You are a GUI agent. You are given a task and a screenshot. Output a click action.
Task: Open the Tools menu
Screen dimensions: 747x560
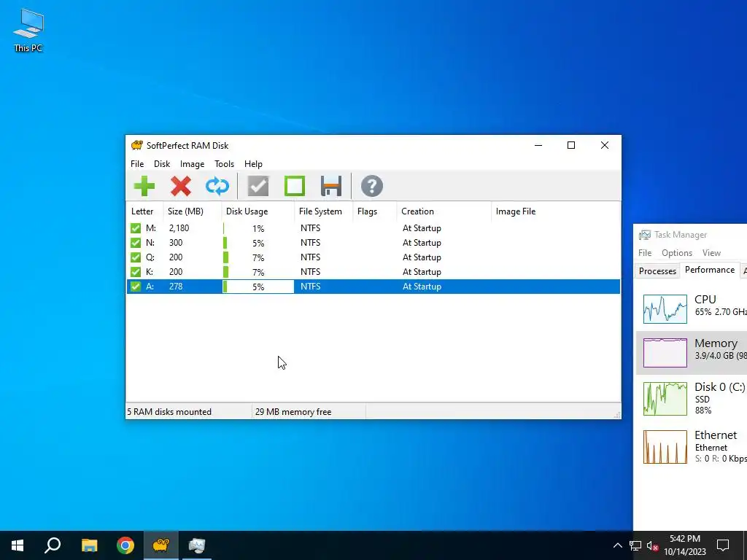225,164
